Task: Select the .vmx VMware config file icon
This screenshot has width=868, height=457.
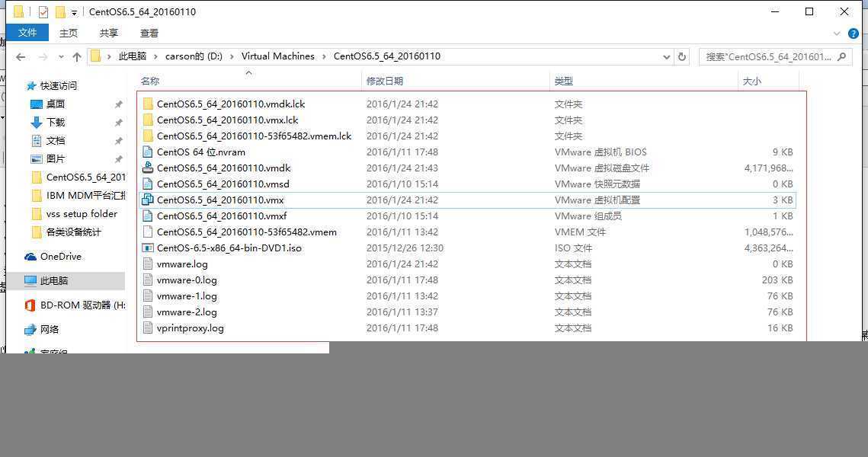Action: click(148, 200)
